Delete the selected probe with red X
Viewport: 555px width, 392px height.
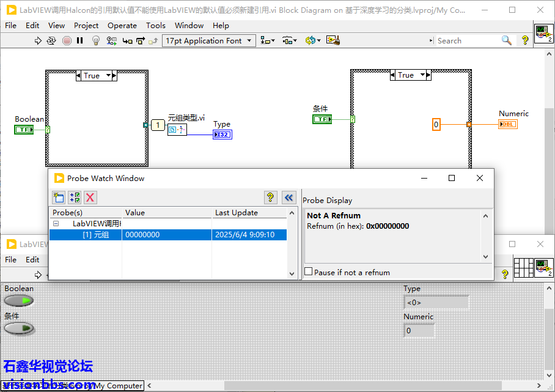90,197
